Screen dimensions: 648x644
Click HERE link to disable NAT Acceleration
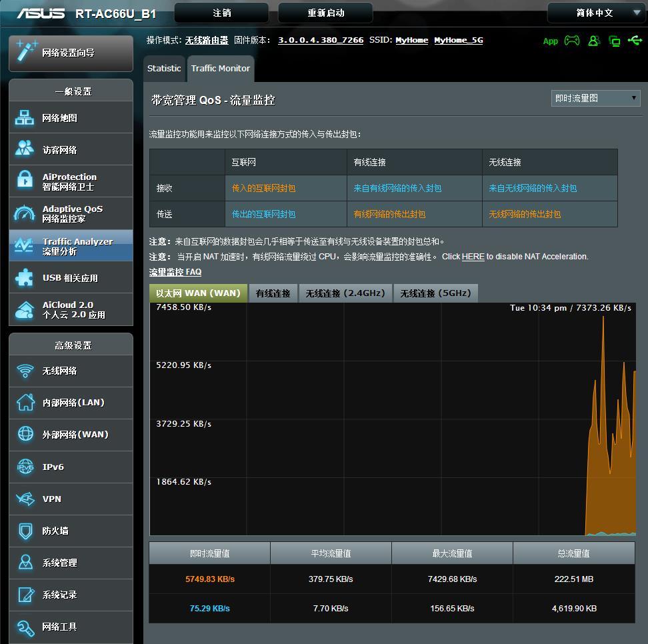(x=473, y=257)
